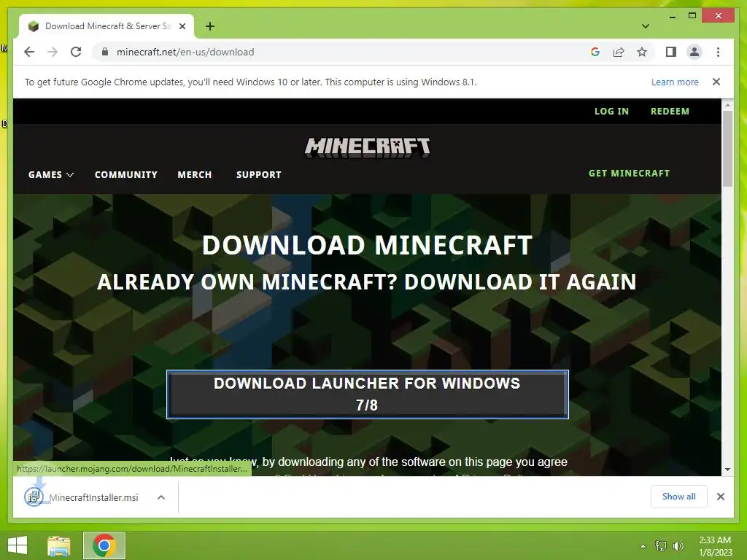Open the Chrome three-dot menu
The width and height of the screenshot is (747, 560).
[x=718, y=52]
